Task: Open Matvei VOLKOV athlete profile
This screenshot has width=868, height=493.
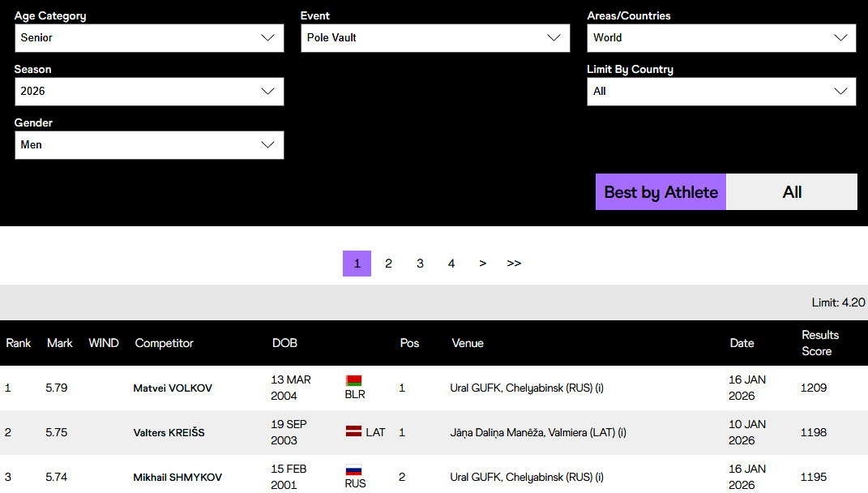Action: [x=173, y=388]
